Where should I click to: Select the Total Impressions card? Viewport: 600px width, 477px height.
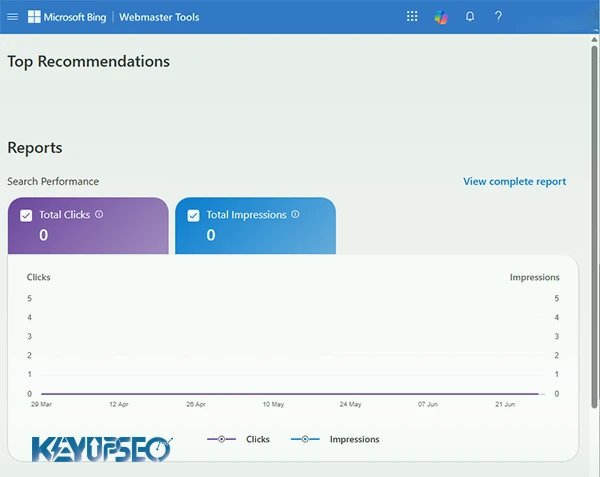coord(256,226)
